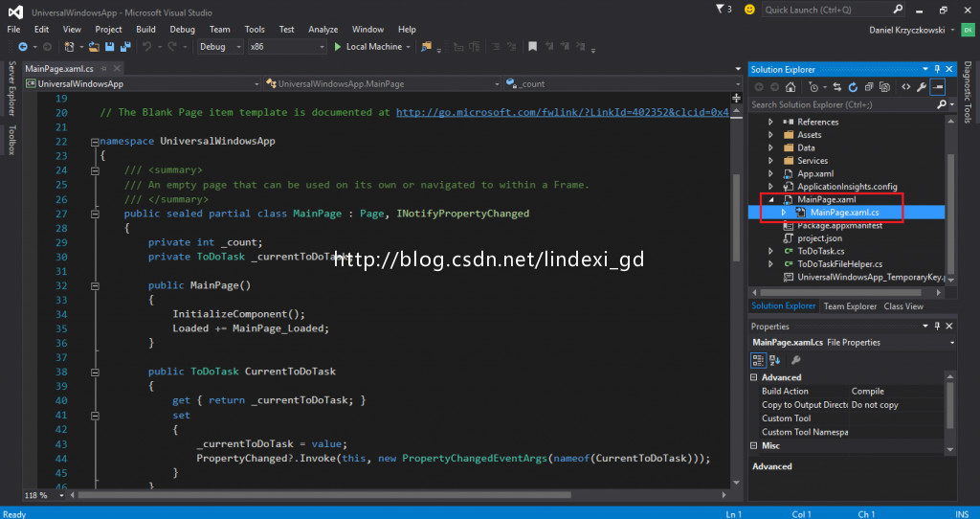Toggle Preview Selected Items in Solution Explorer
The width and height of the screenshot is (980, 519).
pos(938,87)
